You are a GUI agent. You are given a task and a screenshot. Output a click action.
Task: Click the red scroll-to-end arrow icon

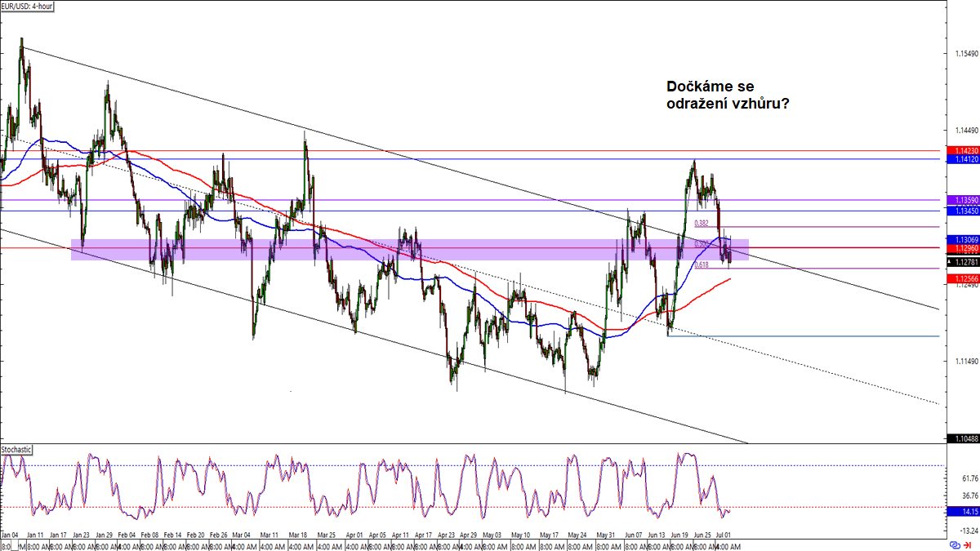click(x=968, y=544)
